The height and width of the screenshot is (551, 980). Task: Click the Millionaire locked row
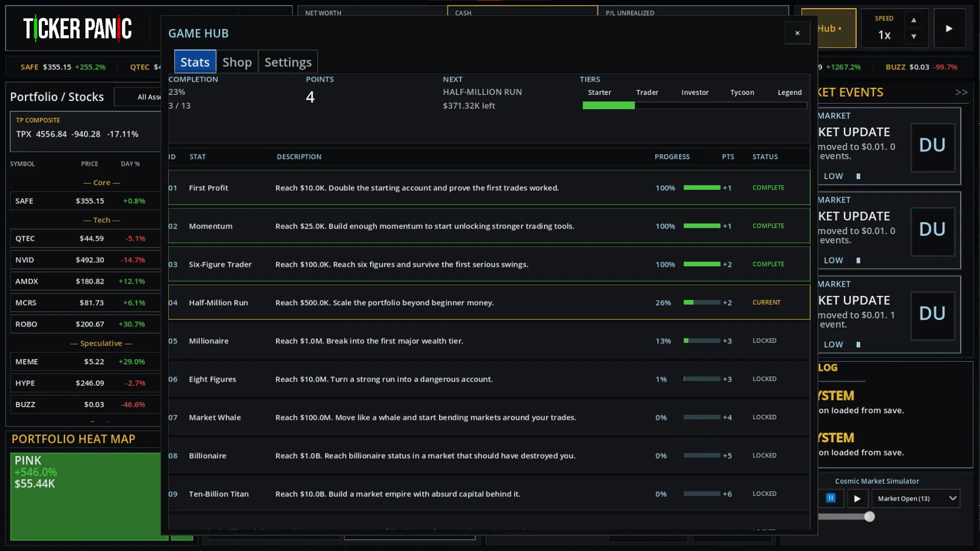click(489, 341)
